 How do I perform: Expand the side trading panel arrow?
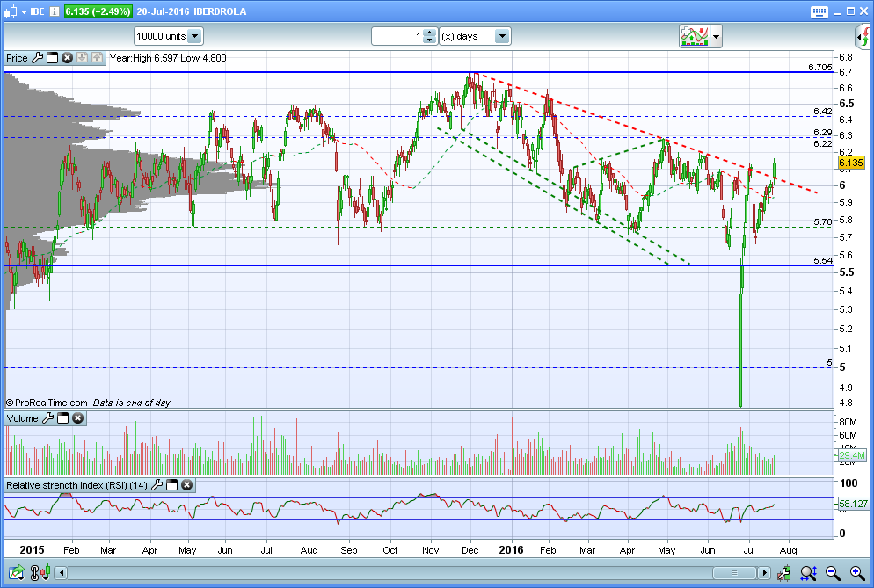pyautogui.click(x=863, y=37)
